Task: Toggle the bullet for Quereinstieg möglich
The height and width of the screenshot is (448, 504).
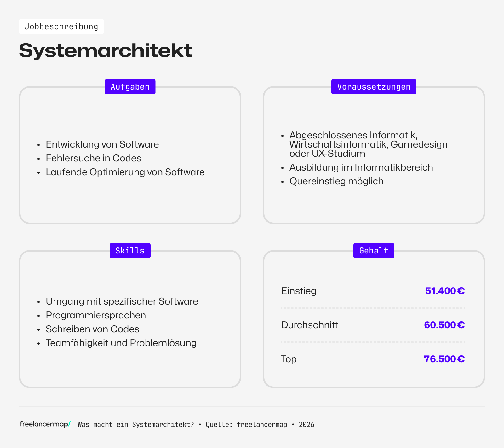Action: click(x=283, y=181)
